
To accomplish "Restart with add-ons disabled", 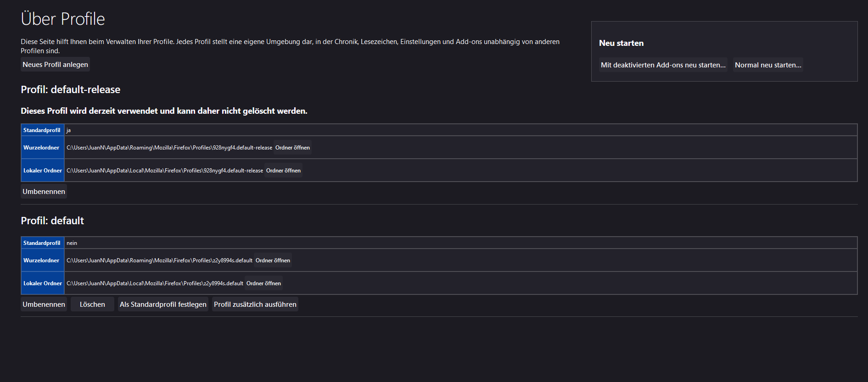I will [x=663, y=65].
